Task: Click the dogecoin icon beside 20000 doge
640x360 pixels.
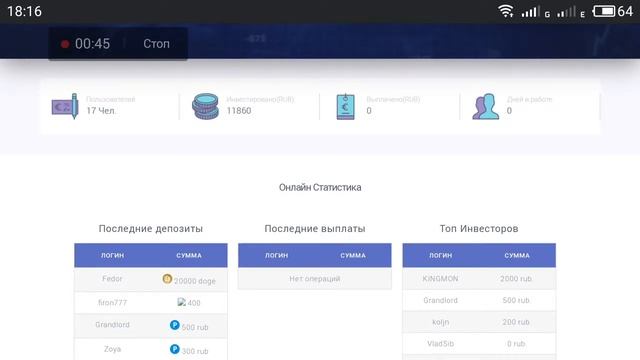Action: pos(167,279)
